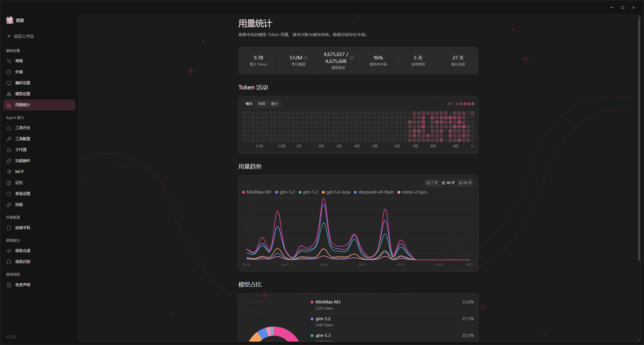Click the headphones icon for 语音识别
The height and width of the screenshot is (345, 644).
point(9,262)
